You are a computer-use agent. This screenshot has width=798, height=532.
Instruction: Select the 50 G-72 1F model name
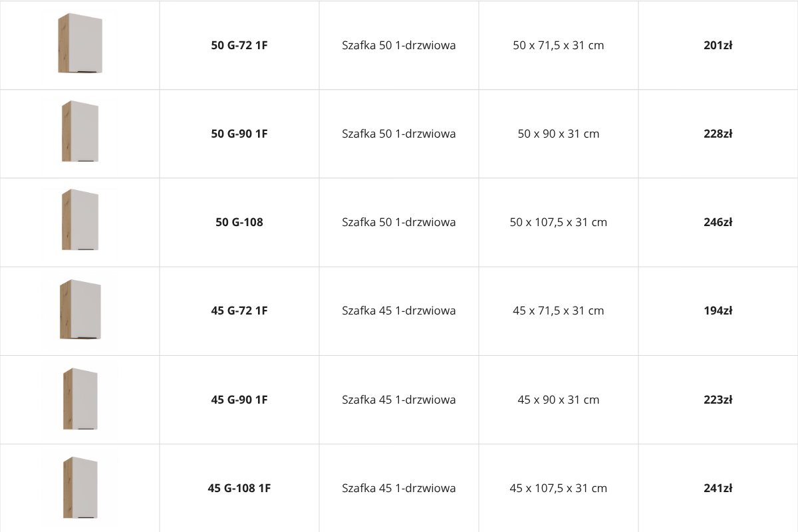tap(239, 46)
